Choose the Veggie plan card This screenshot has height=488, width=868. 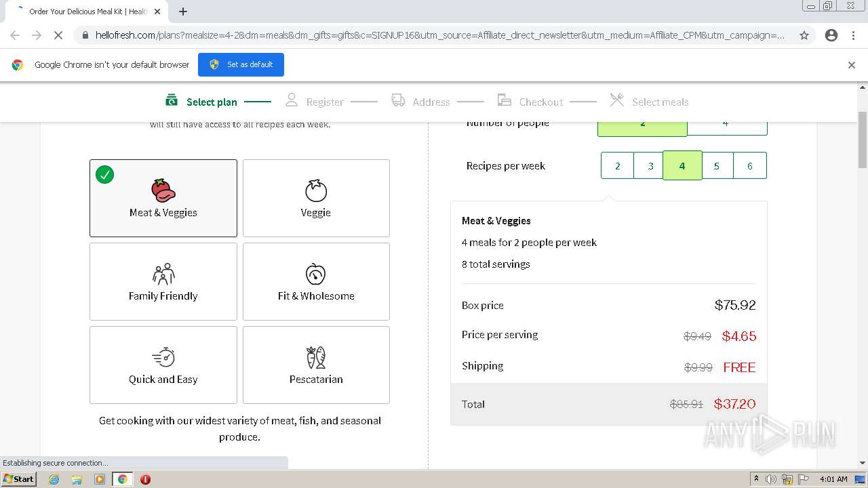[x=316, y=198]
